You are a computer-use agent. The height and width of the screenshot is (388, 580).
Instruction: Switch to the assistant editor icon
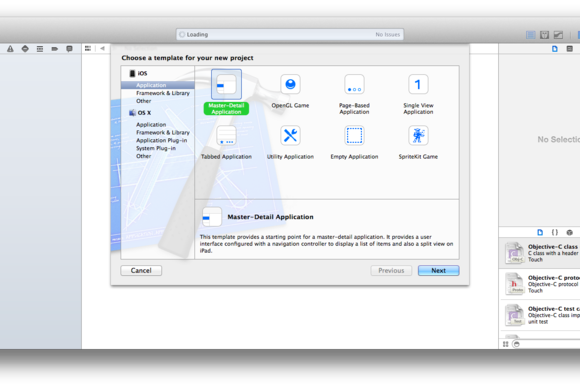pyautogui.click(x=544, y=35)
